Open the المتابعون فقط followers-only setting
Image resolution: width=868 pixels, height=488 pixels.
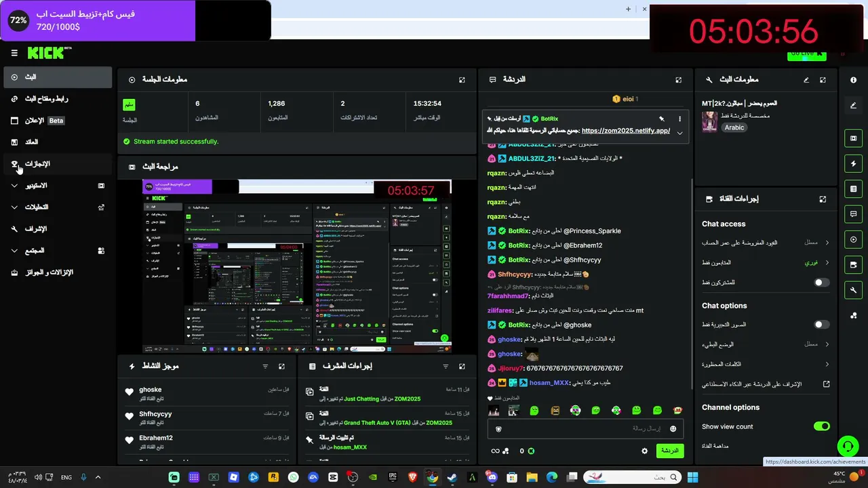[x=766, y=262]
